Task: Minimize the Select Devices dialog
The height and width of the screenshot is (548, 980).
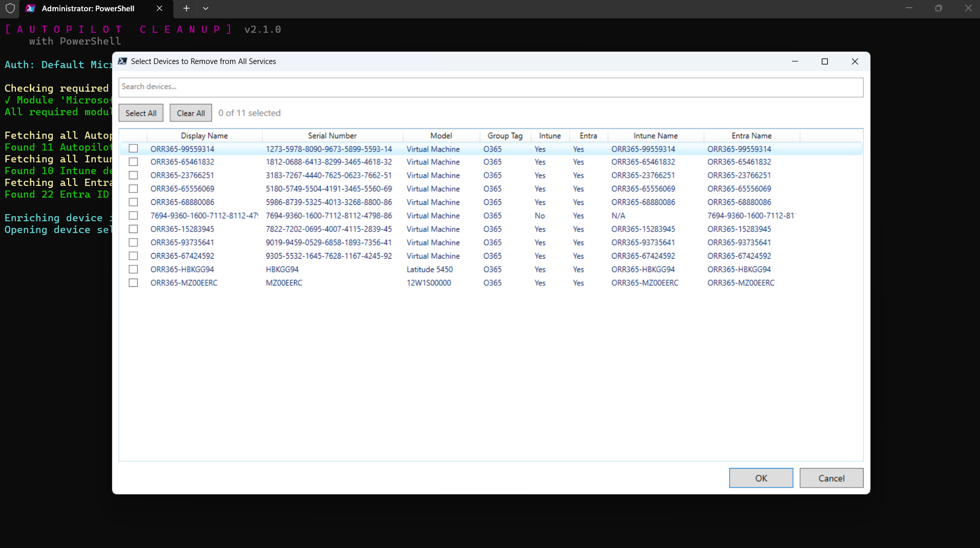Action: [795, 61]
